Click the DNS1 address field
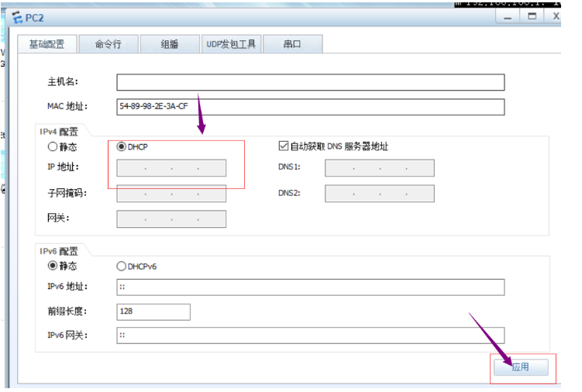This screenshot has width=582, height=392. point(379,168)
